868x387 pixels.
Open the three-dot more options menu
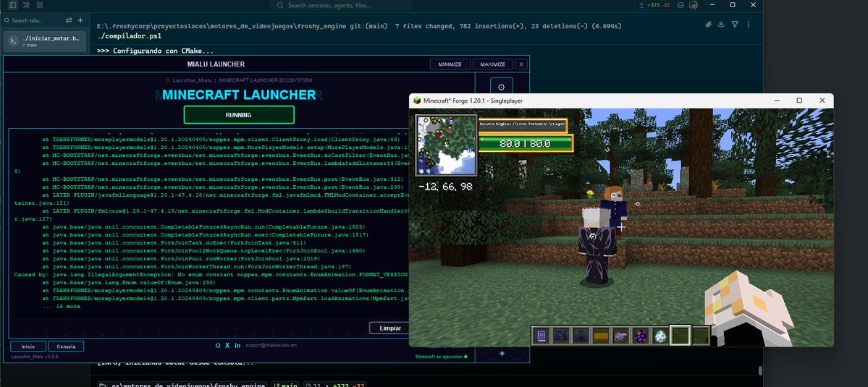749,25
